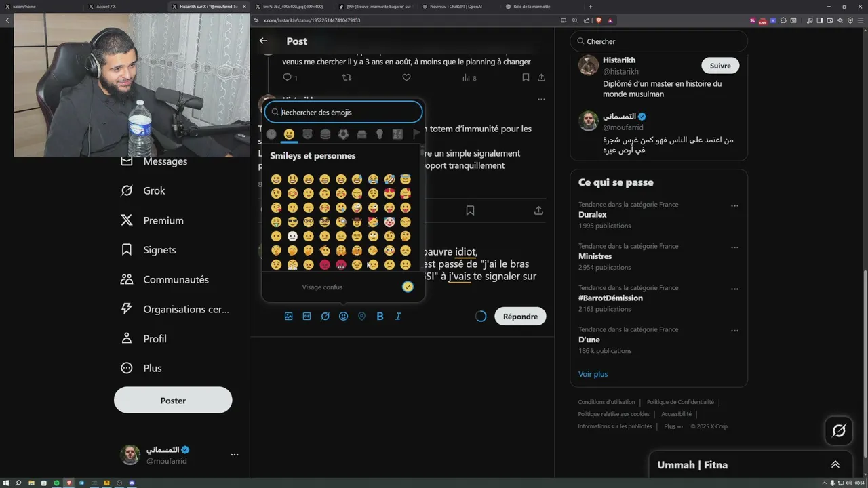868x488 pixels.
Task: Toggle the emoji picker button in reply toolbar
Action: click(x=343, y=316)
